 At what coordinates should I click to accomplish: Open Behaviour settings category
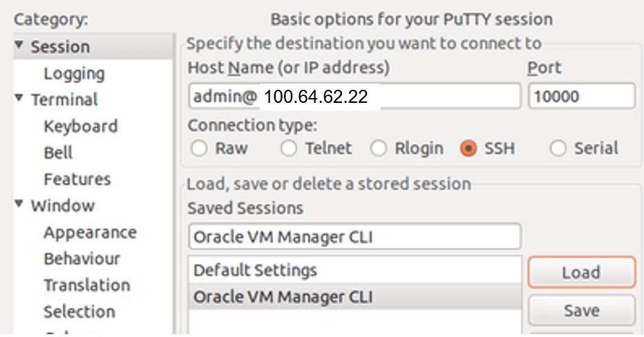coord(82,259)
